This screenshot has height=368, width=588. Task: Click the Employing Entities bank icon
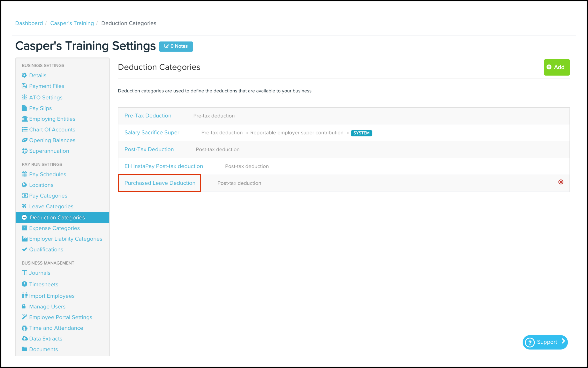point(25,119)
